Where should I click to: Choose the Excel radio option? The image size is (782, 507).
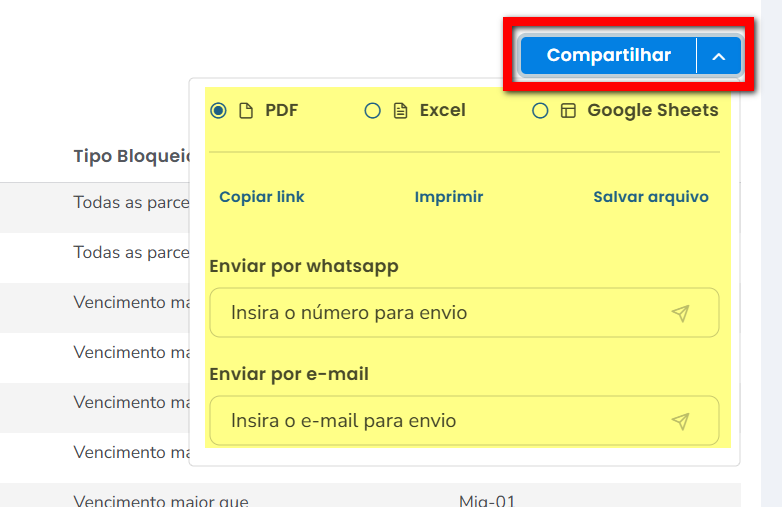[372, 111]
